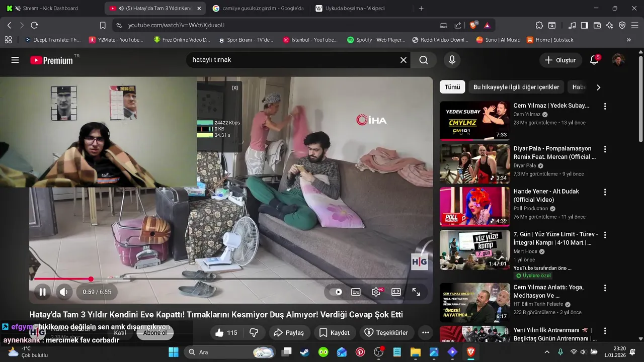Open Brave Leo AI sparkle icon
This screenshot has height=362, width=644.
pyautogui.click(x=610, y=25)
